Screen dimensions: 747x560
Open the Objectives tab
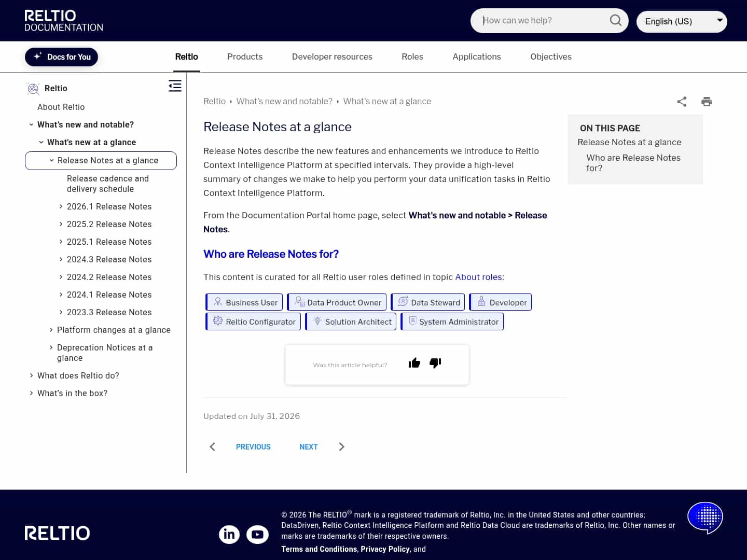coord(551,57)
